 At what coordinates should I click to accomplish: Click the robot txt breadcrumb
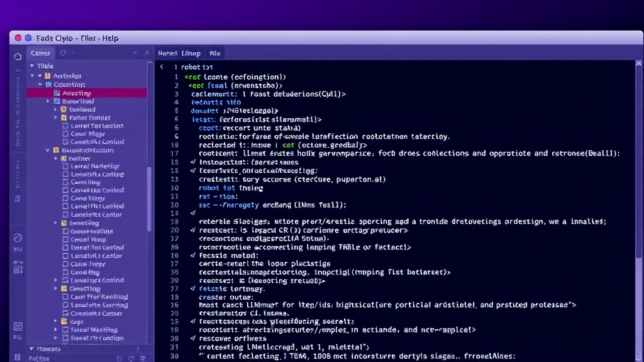pyautogui.click(x=197, y=67)
